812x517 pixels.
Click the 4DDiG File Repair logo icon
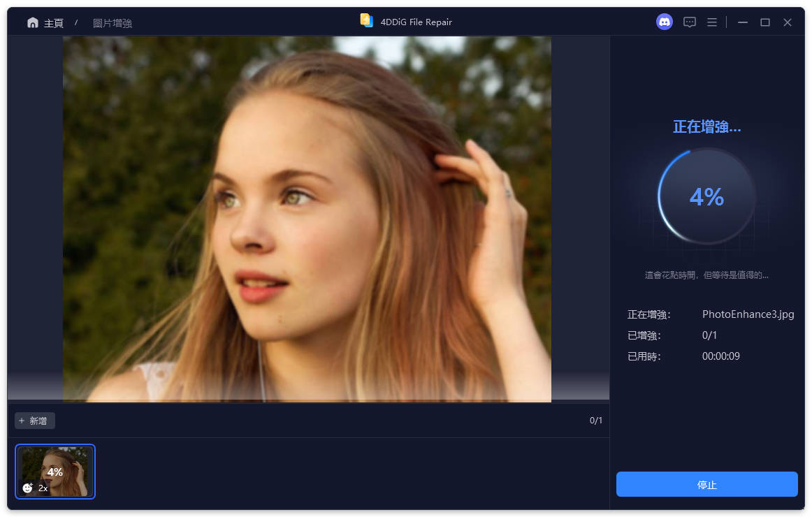366,21
